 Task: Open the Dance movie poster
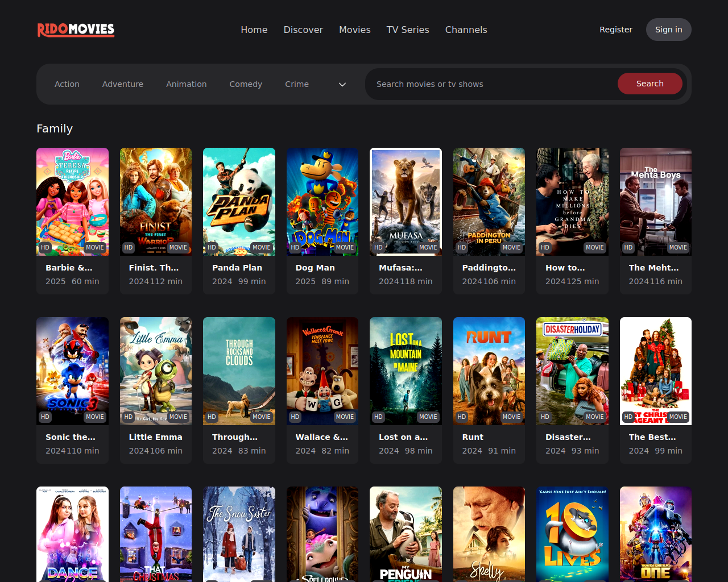(72, 534)
